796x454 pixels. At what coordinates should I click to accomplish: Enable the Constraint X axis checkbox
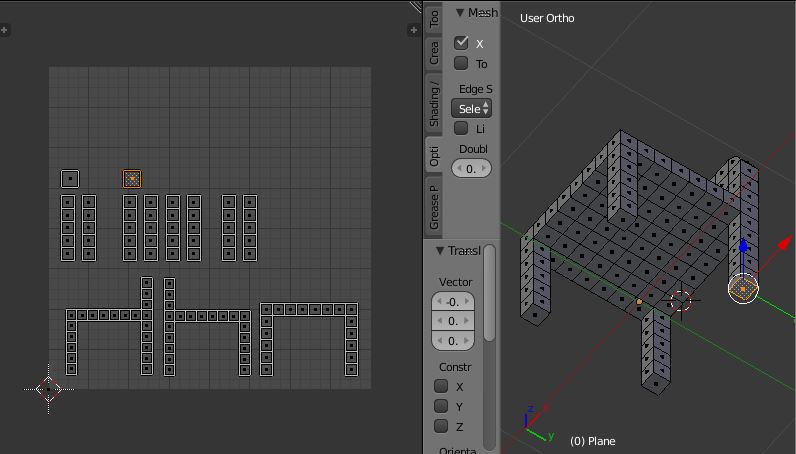[441, 386]
